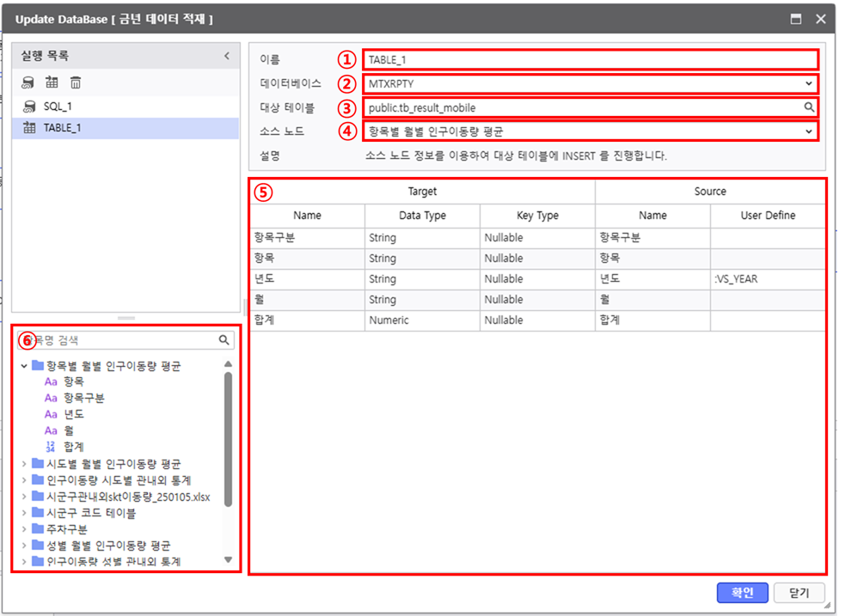
Task: Click the magnifier in the column search box
Action: 223,340
